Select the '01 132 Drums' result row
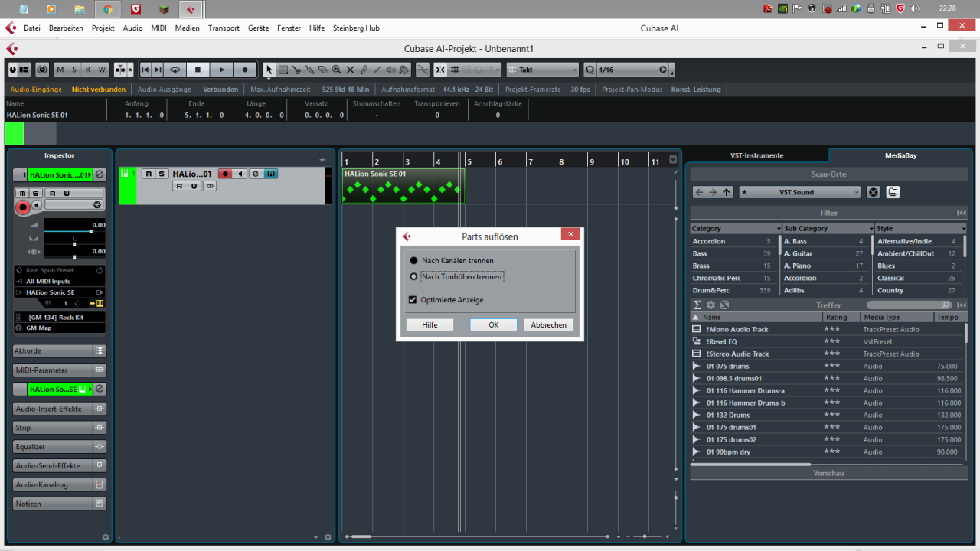980x551 pixels. pos(828,415)
